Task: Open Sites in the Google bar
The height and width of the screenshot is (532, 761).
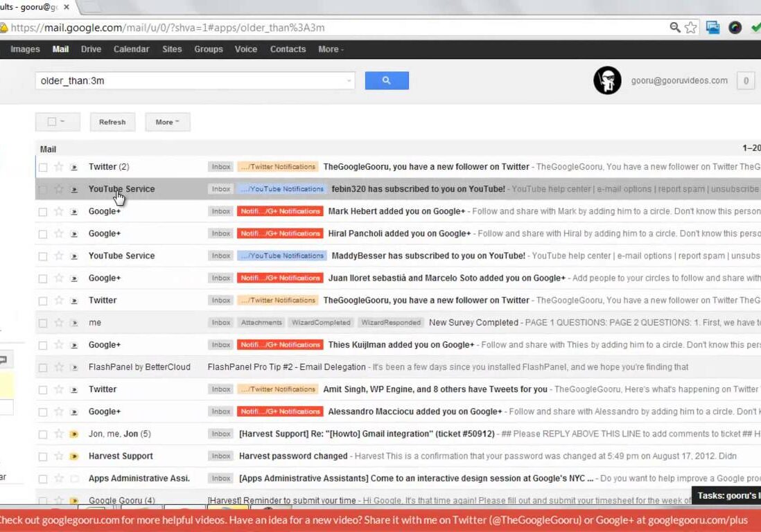Action: (x=172, y=49)
